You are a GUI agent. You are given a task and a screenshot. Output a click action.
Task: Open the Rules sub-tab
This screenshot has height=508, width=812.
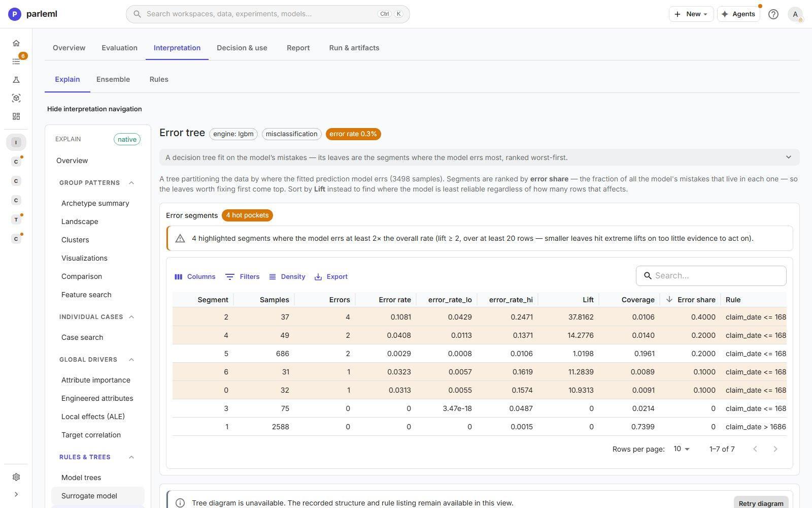[159, 79]
